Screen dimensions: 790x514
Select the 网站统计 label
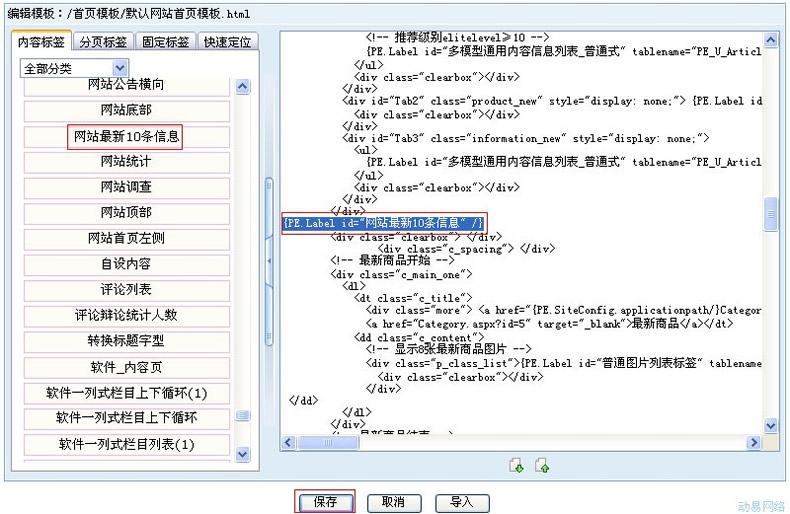coord(126,162)
